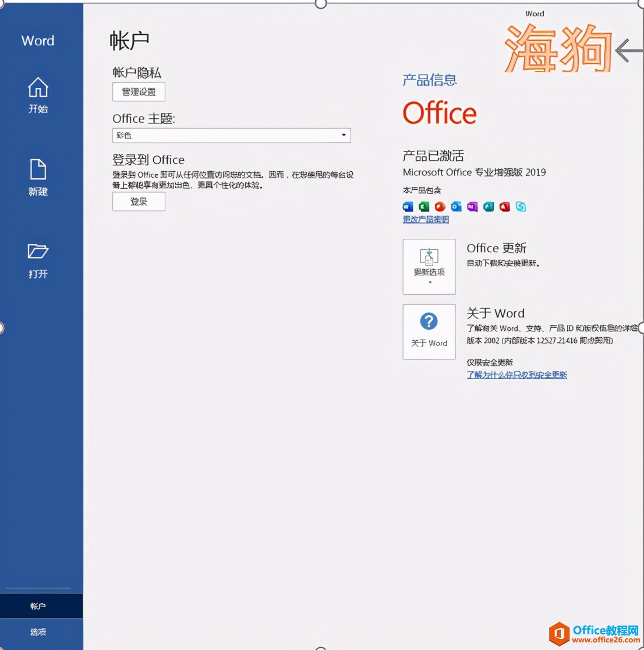
Task: Click the 帐户隐私 heading text
Action: click(x=137, y=73)
